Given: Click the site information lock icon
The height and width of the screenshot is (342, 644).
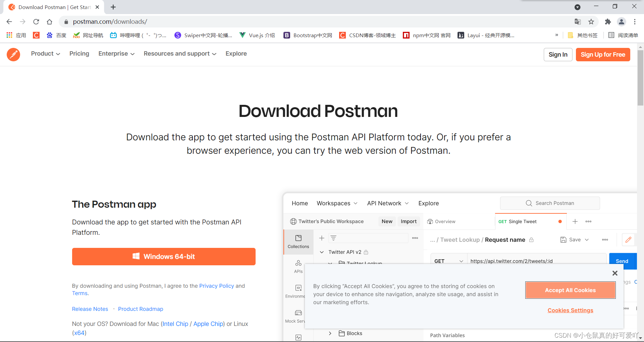Looking at the screenshot, I should tap(66, 22).
